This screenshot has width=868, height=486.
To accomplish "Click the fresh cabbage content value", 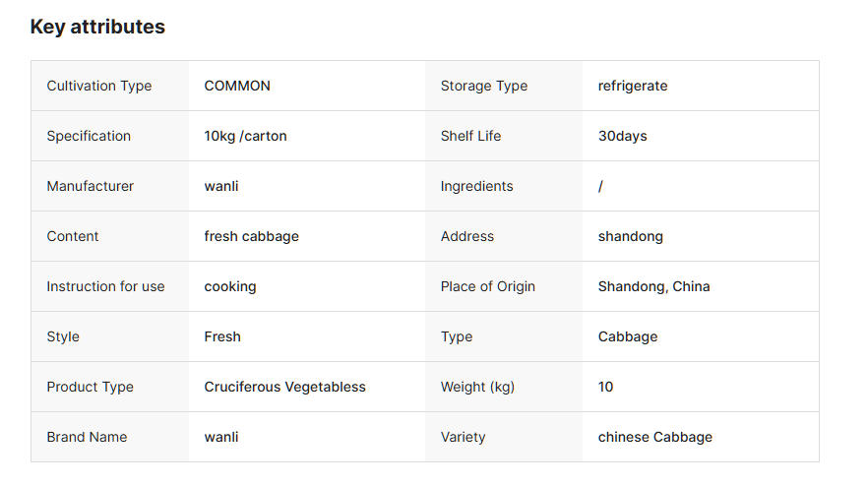I will coord(252,236).
